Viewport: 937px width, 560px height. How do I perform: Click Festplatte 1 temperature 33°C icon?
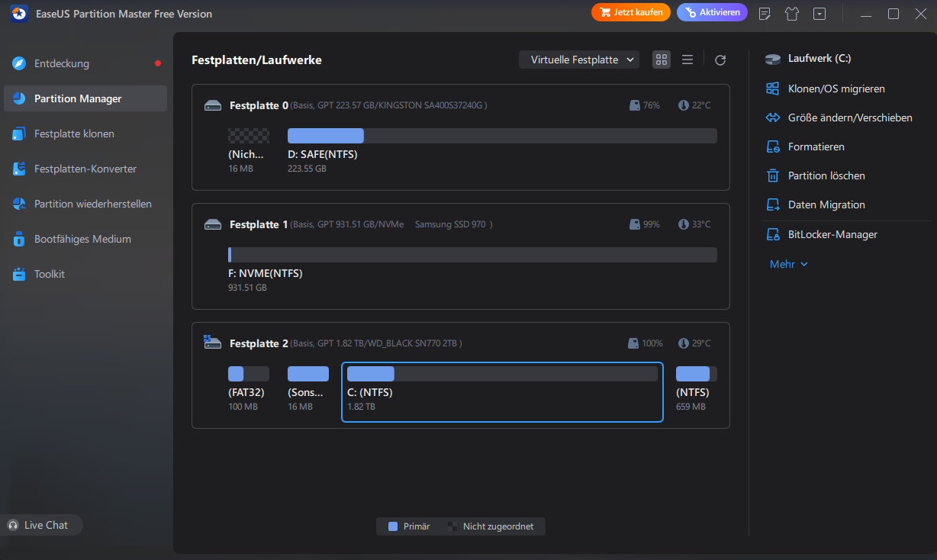coord(684,224)
